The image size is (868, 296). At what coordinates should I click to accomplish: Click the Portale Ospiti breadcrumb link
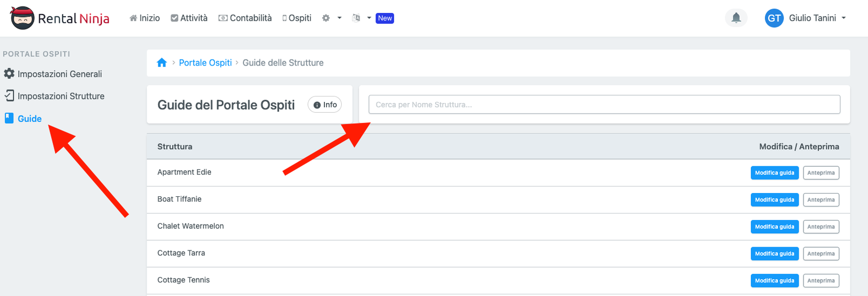205,63
